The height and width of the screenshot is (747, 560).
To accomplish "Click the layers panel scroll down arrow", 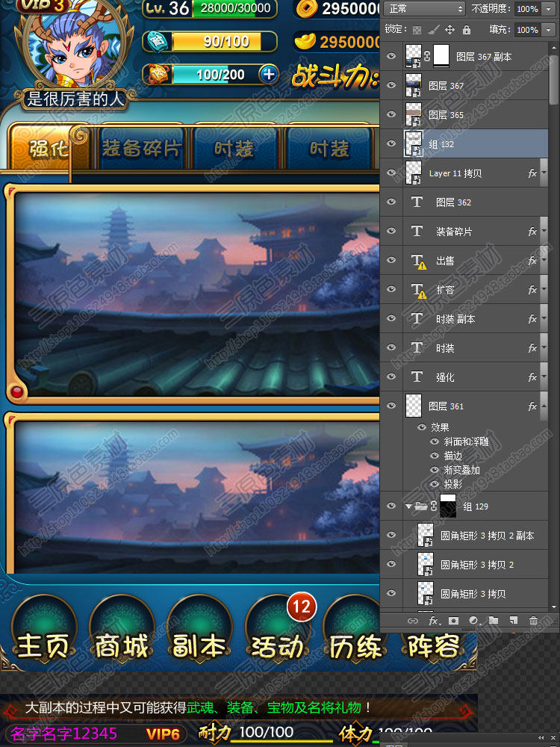I will click(554, 607).
